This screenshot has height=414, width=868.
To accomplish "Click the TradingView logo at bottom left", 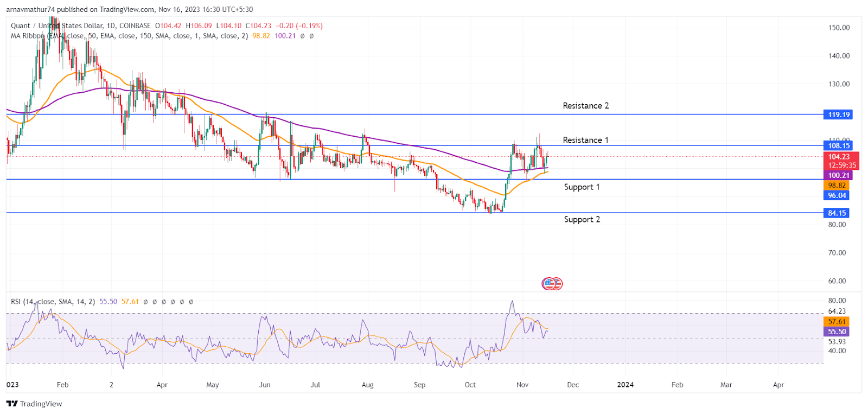I will click(x=34, y=404).
